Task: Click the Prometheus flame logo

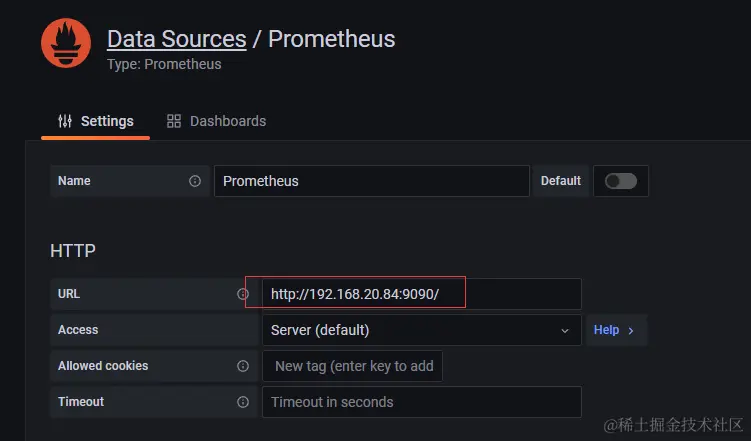Action: 66,43
